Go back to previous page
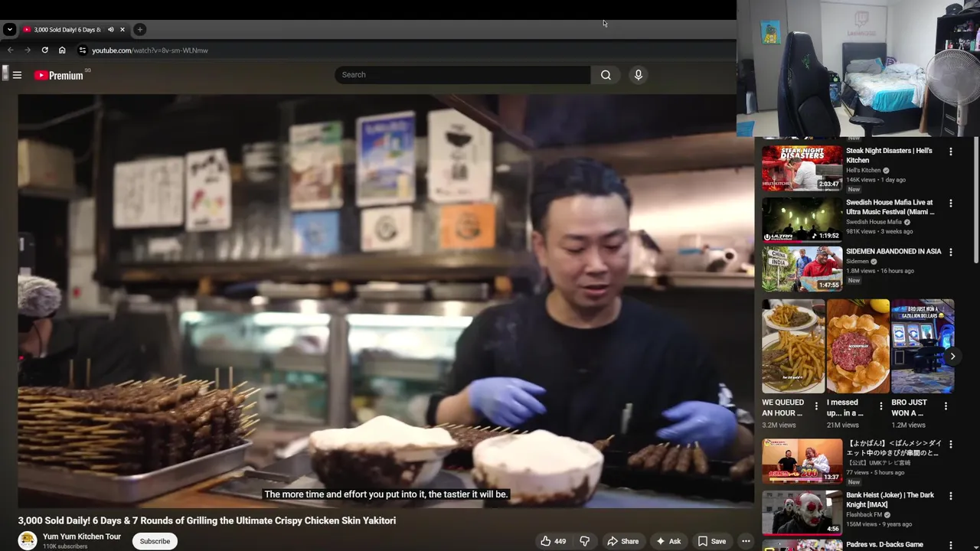This screenshot has width=980, height=551. coord(10,51)
